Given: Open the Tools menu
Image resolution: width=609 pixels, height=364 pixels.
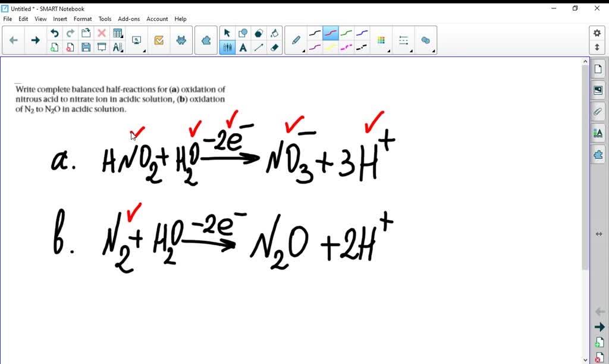Looking at the screenshot, I should tap(105, 18).
